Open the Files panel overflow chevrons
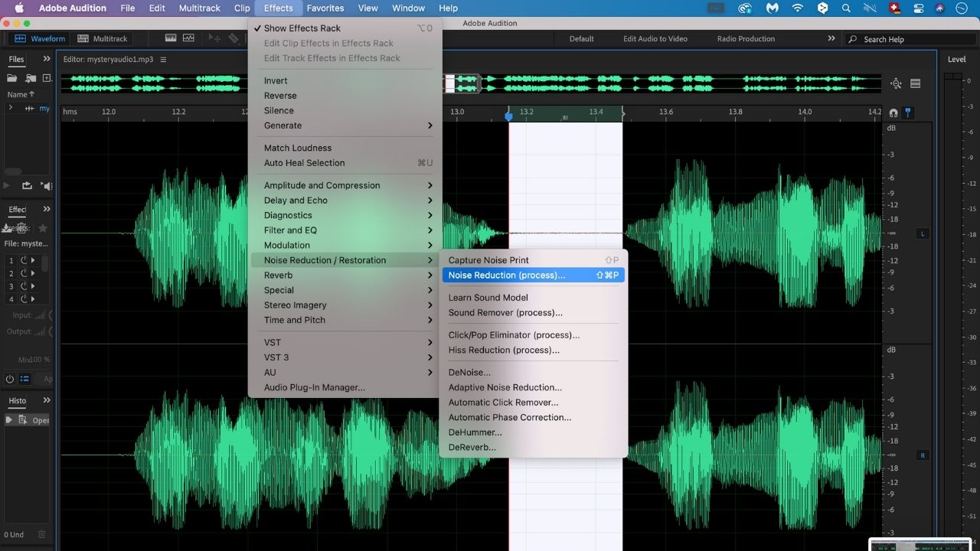This screenshot has height=551, width=980. 47,59
